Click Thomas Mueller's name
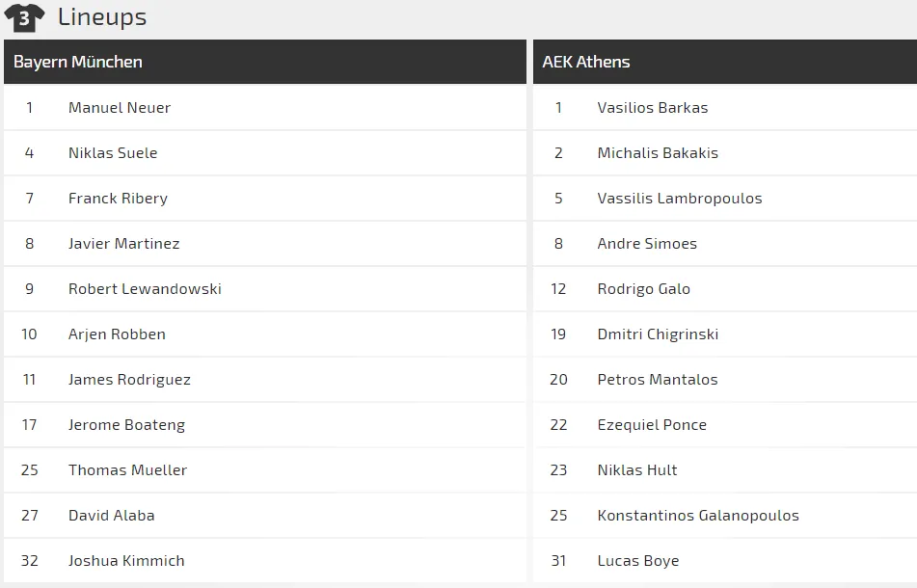The height and width of the screenshot is (588, 917). (127, 470)
